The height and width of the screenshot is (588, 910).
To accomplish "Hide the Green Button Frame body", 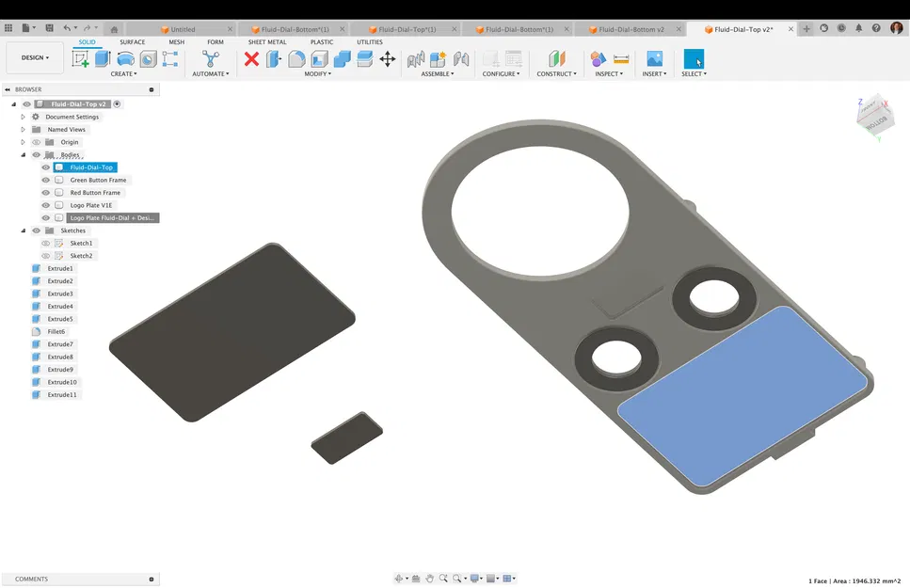I will pos(44,180).
